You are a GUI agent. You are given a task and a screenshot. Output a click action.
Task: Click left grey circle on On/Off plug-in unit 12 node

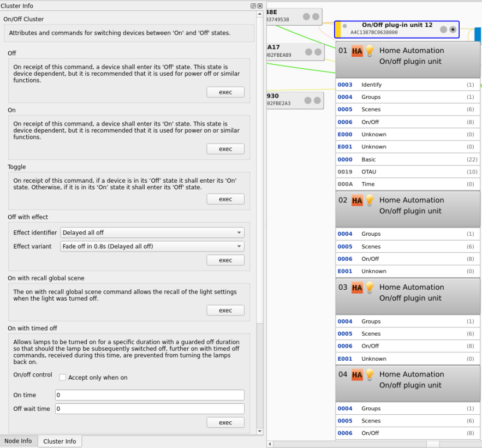tap(443, 29)
